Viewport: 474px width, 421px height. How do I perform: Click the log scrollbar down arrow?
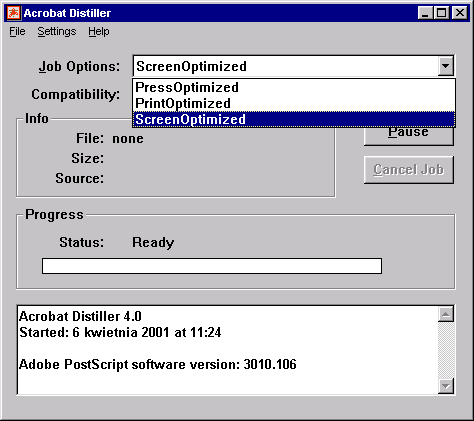tap(446, 386)
